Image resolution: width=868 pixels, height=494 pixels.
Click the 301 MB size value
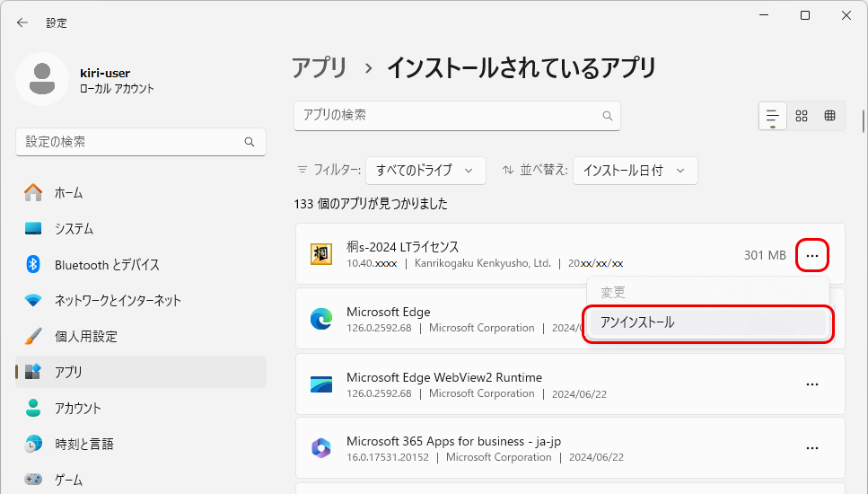[765, 255]
